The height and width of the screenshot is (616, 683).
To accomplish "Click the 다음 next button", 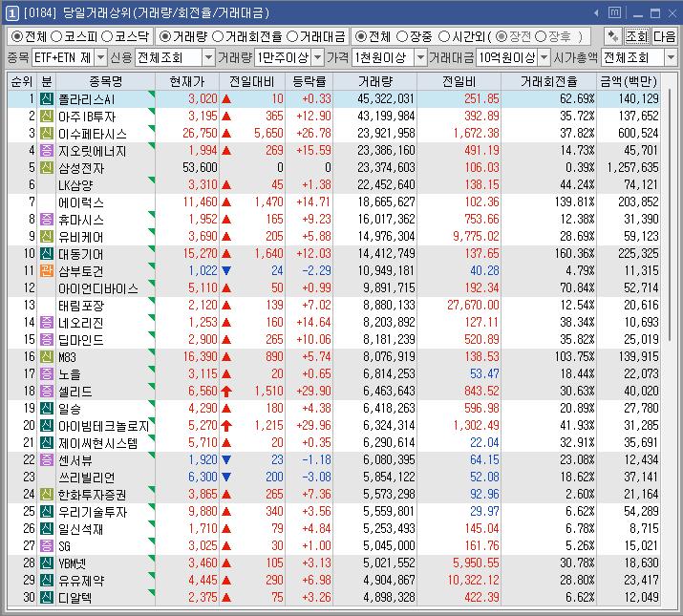I will [664, 36].
